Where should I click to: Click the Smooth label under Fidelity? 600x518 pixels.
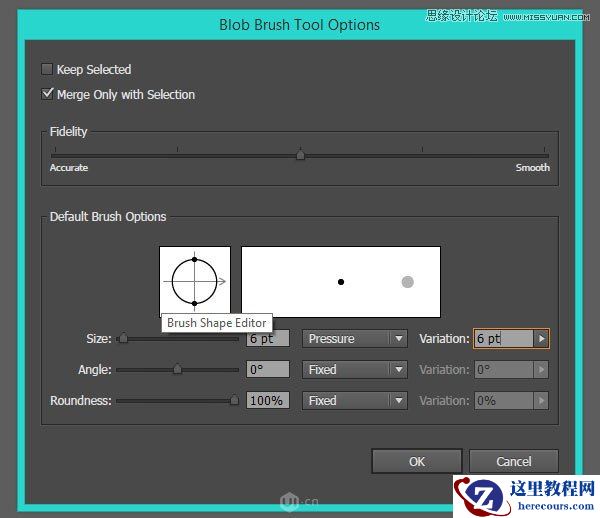532,168
